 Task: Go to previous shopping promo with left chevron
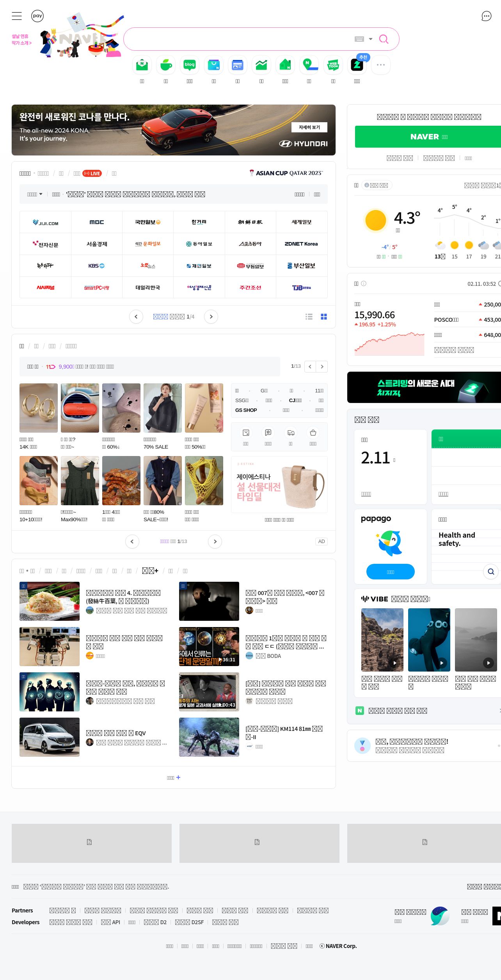pyautogui.click(x=310, y=367)
